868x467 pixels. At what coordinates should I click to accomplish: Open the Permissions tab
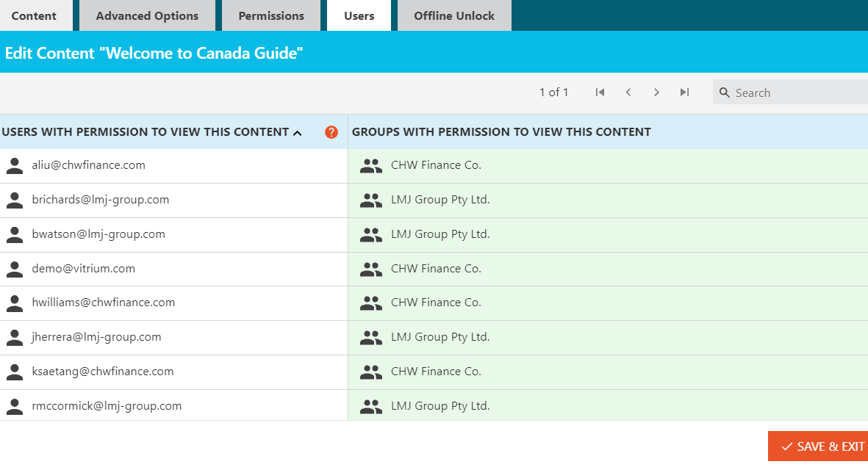[x=271, y=15]
